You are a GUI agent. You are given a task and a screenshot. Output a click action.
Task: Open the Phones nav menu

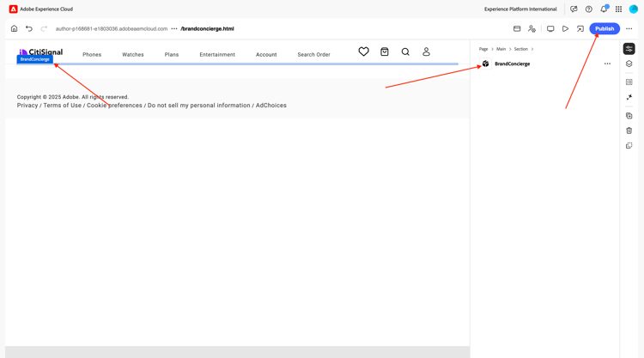click(x=92, y=55)
